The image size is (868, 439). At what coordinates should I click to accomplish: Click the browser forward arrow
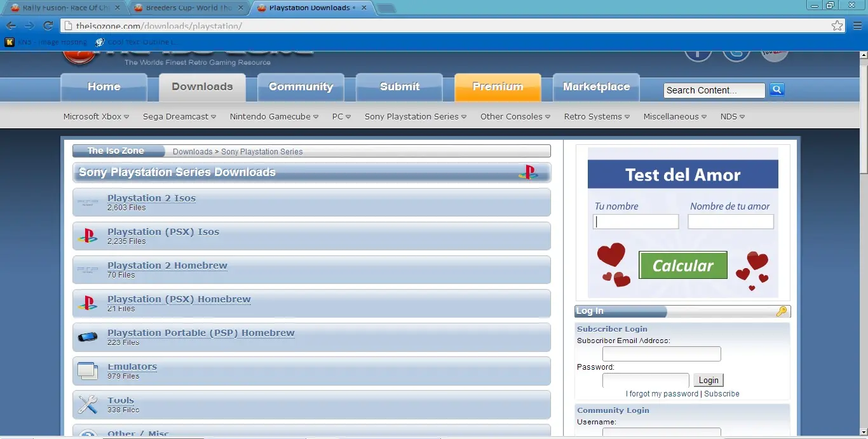pos(29,25)
